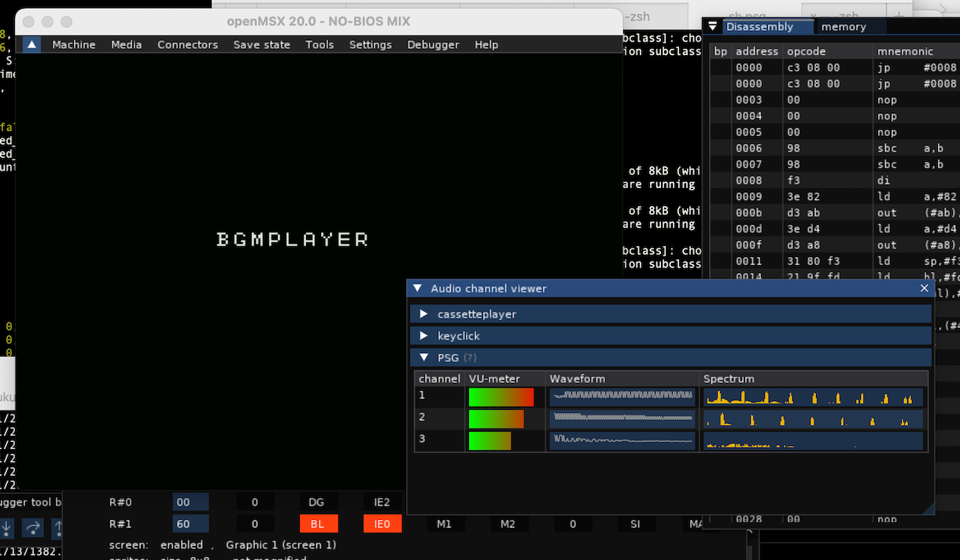Click the VU-meter bar for PSG channel 1

click(x=501, y=397)
